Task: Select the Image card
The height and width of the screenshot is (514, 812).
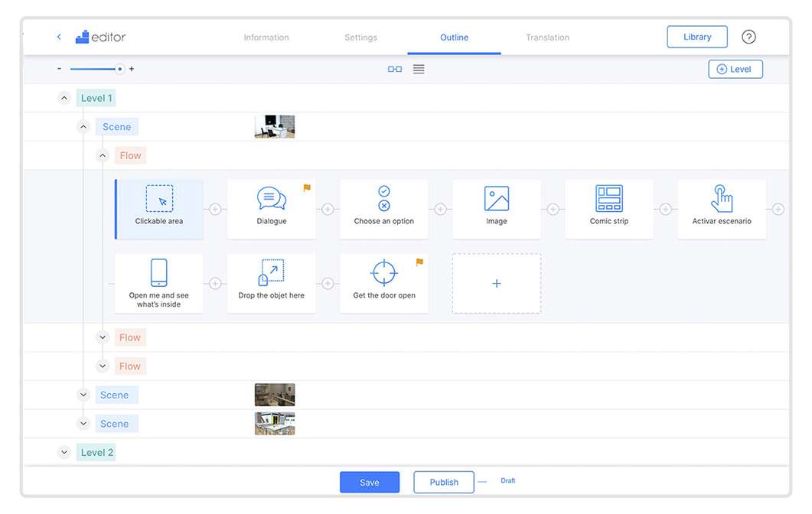Action: 497,209
